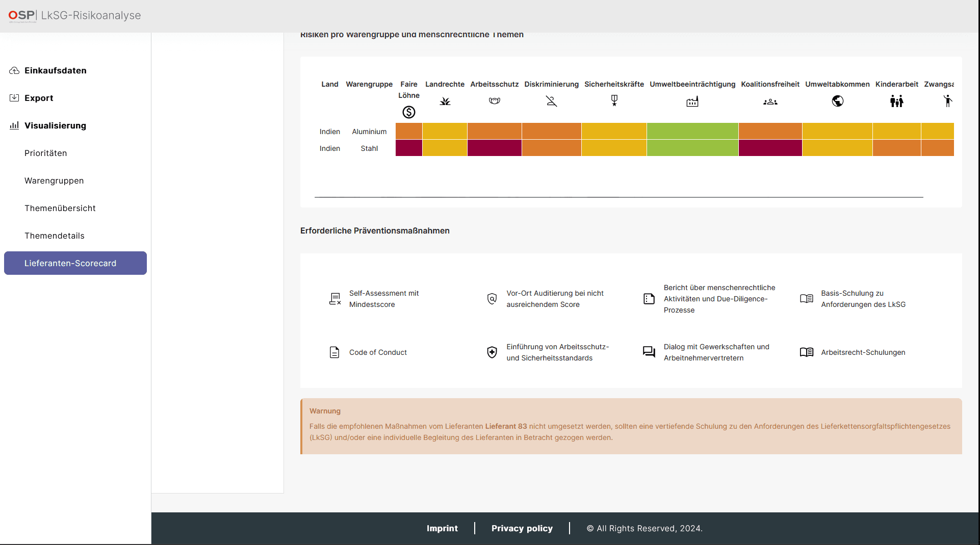Click the Landrechte plant icon
980x545 pixels.
pyautogui.click(x=445, y=101)
